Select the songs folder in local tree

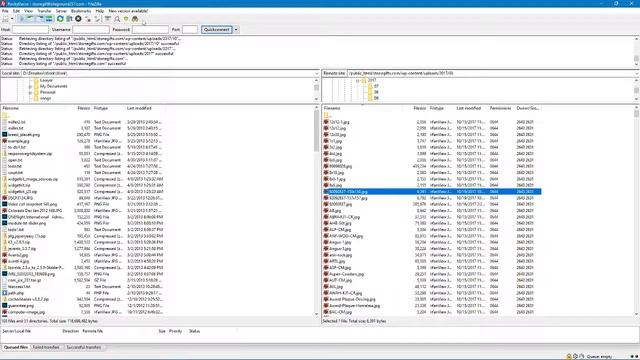pyautogui.click(x=45, y=98)
